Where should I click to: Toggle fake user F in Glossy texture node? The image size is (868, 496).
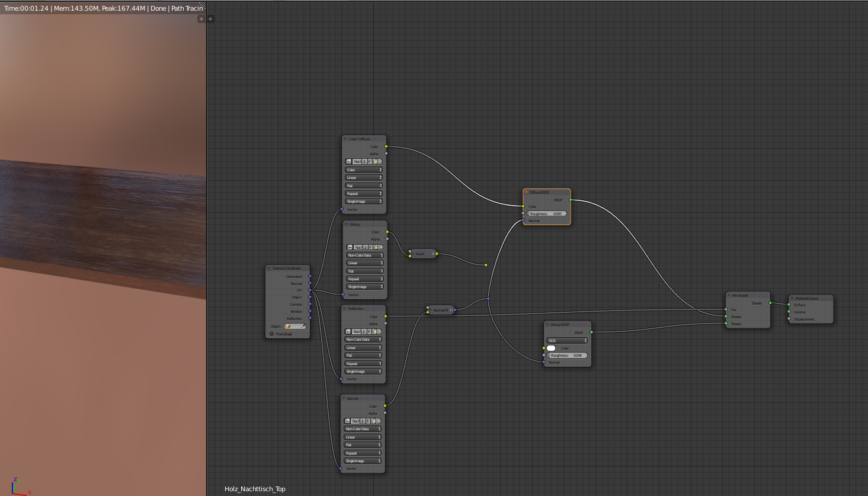click(371, 247)
